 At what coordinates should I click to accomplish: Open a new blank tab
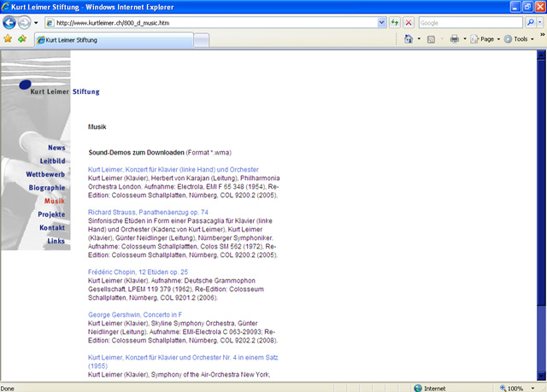point(201,40)
